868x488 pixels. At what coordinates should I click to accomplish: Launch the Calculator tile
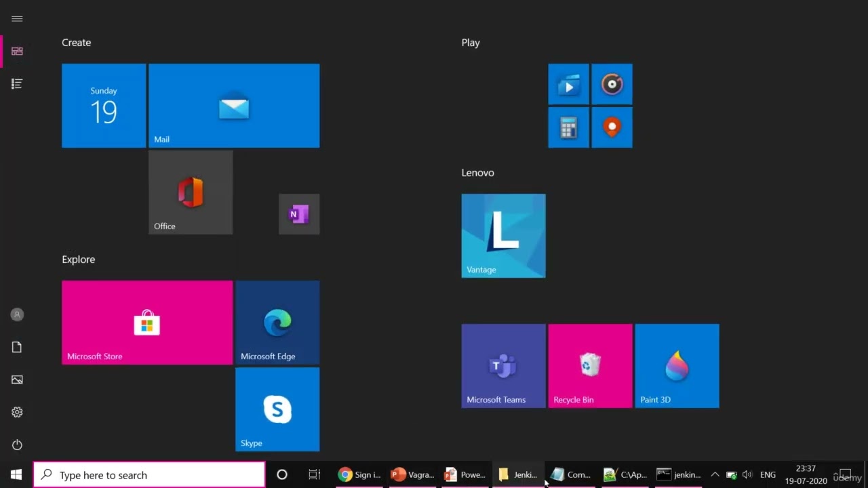click(x=568, y=127)
